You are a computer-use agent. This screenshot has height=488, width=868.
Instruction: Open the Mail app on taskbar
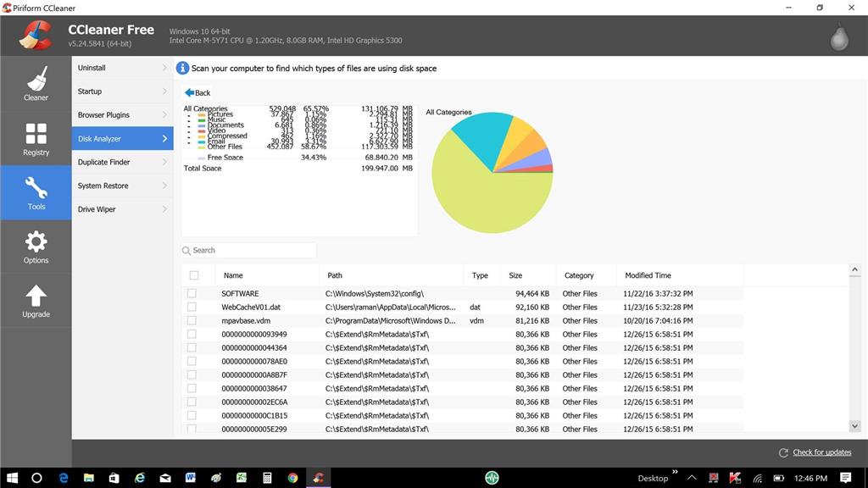pos(165,478)
